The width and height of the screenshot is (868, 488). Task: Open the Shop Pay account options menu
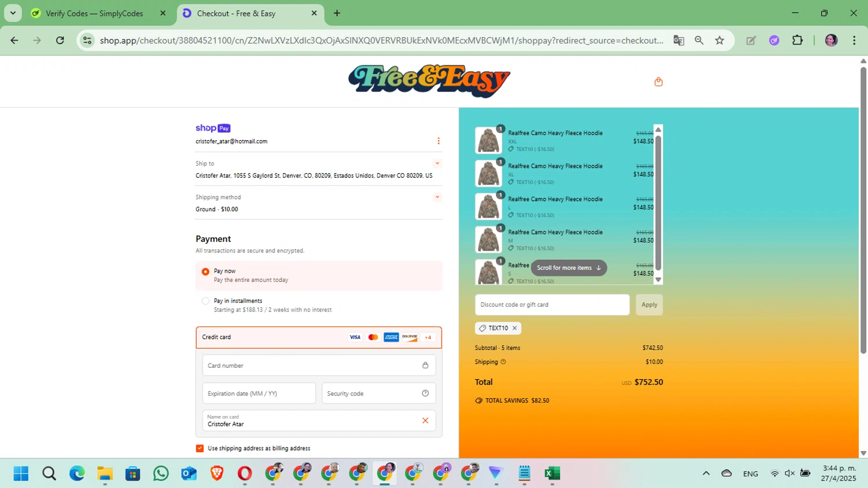[x=438, y=141]
